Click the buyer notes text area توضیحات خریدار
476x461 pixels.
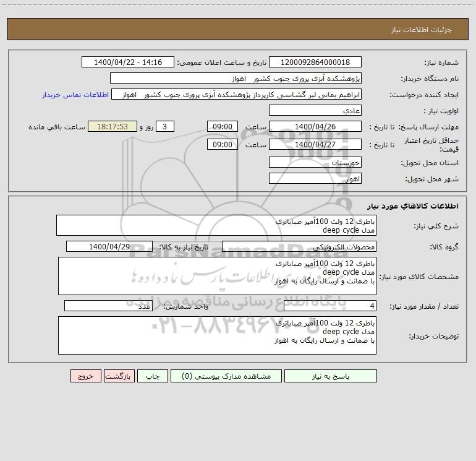click(x=217, y=335)
